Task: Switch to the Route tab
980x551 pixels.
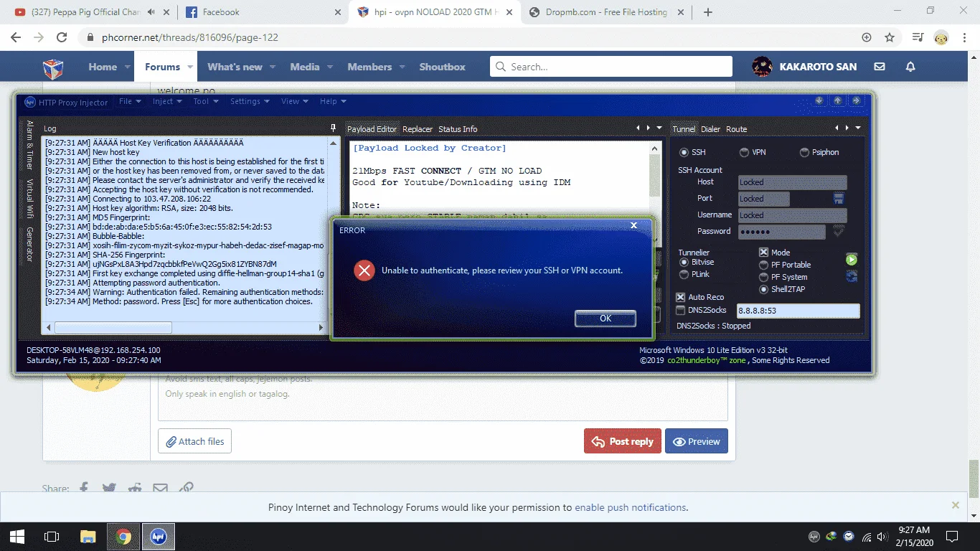Action: pos(736,129)
